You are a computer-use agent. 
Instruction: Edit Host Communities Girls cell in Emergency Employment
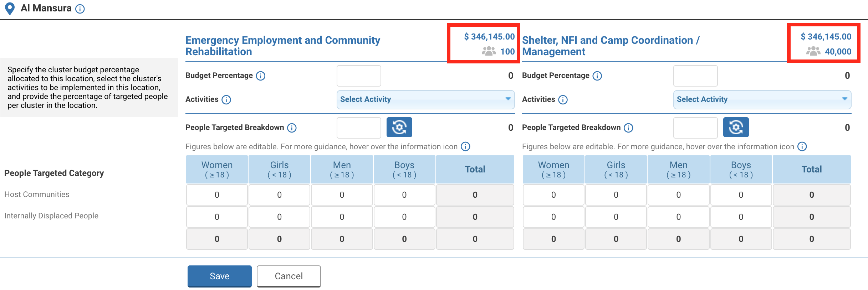click(279, 195)
